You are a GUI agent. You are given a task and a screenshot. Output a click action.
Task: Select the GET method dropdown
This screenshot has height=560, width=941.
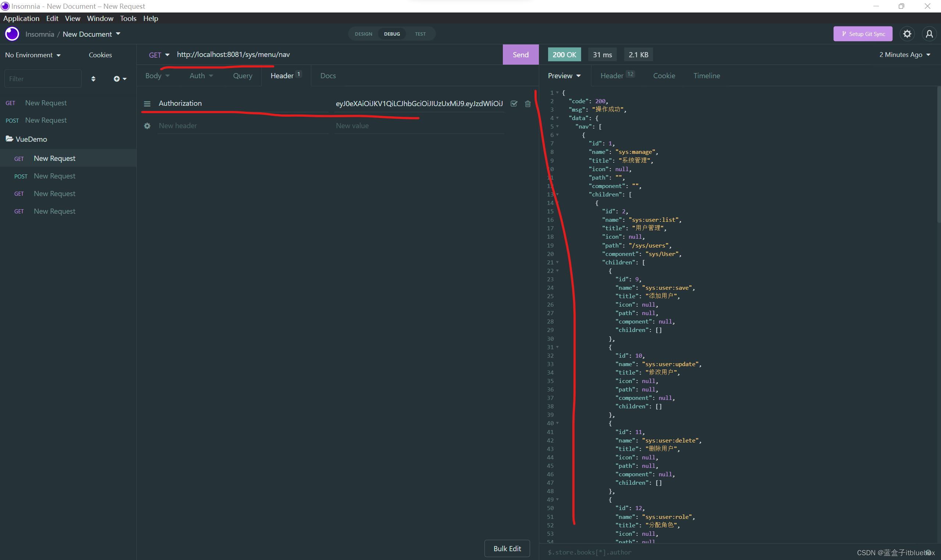tap(158, 55)
